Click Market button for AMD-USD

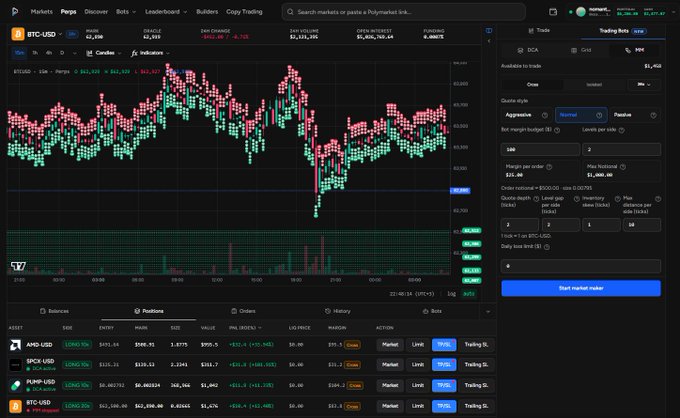coord(390,345)
